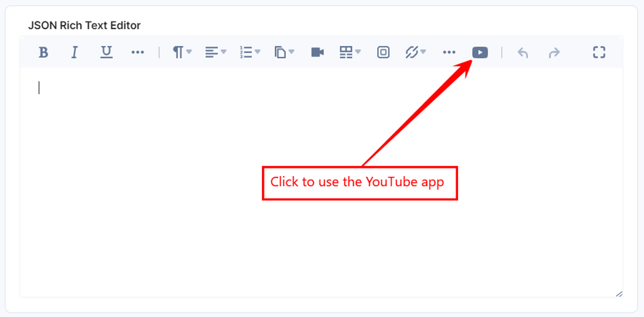Open the copy/paste documents dropdown
Viewport: 644px width, 317px height.
284,52
